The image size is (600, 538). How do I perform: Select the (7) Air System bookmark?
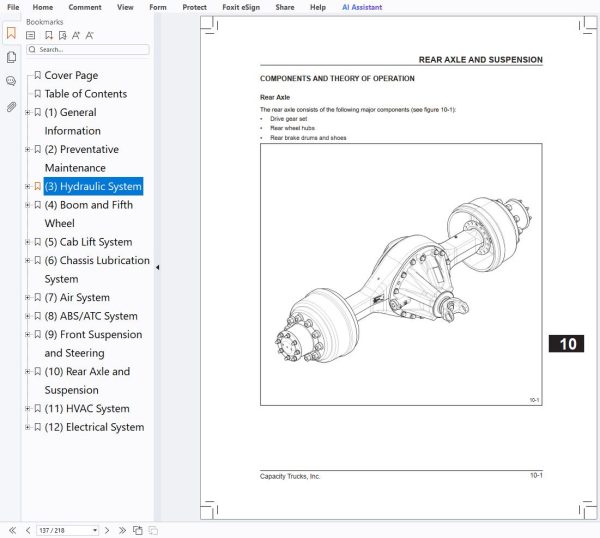click(x=77, y=297)
